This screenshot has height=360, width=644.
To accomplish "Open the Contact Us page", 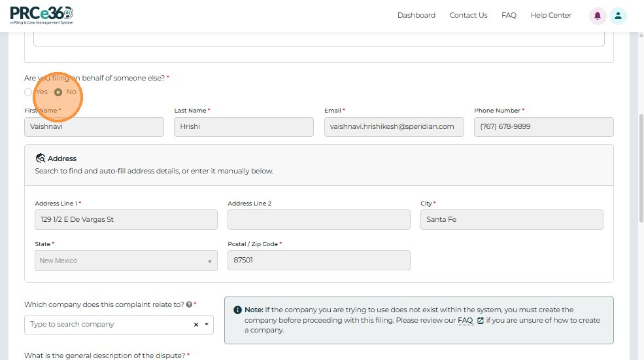I will pos(468,15).
